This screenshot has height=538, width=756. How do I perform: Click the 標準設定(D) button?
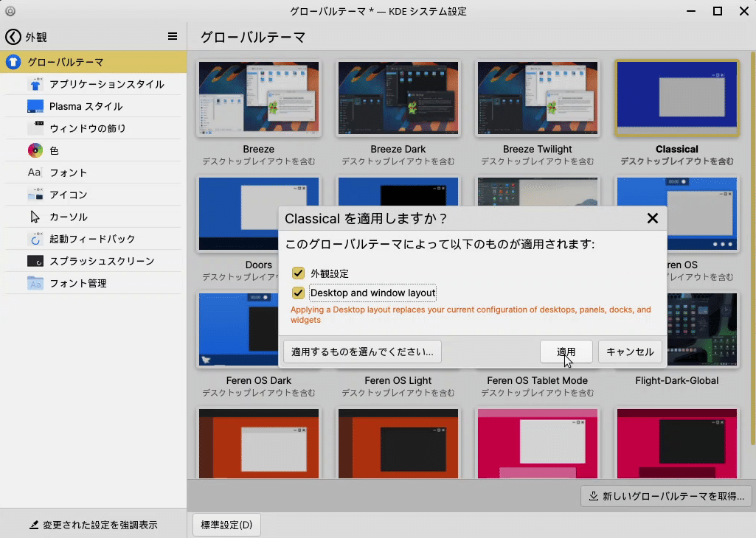tap(226, 525)
